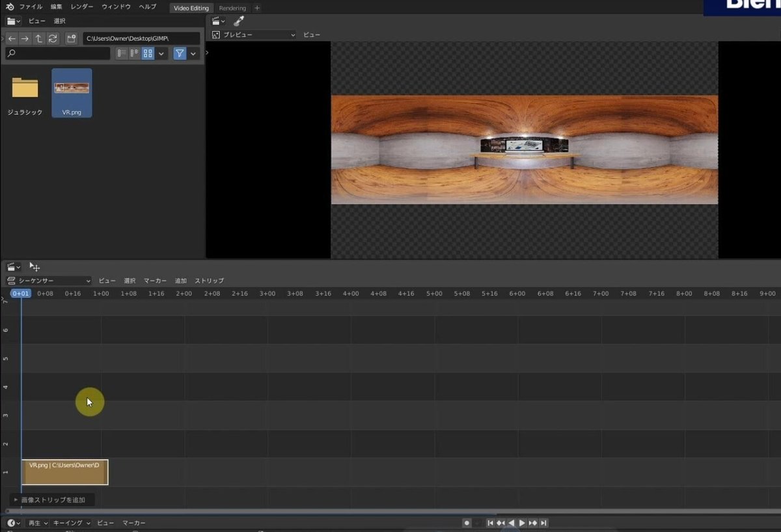Go up to the parent directory
Screen dimensions: 781x532
38,38
